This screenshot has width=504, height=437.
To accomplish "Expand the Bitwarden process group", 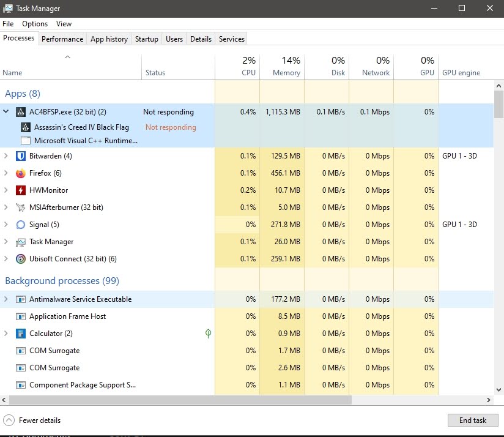I will [x=6, y=156].
